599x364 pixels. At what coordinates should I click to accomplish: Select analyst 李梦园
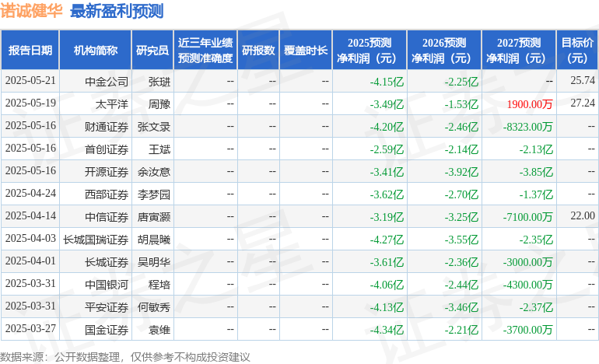pyautogui.click(x=154, y=194)
